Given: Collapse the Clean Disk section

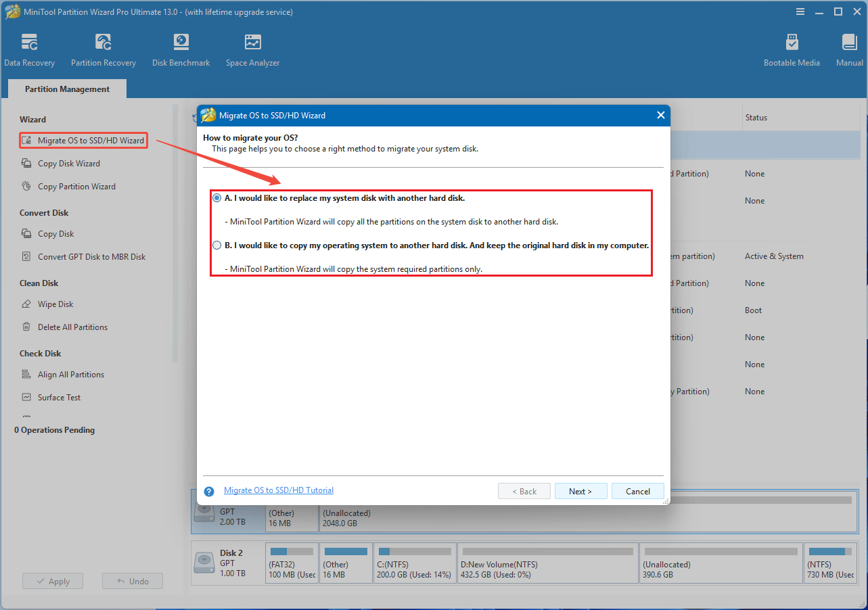Looking at the screenshot, I should [39, 283].
